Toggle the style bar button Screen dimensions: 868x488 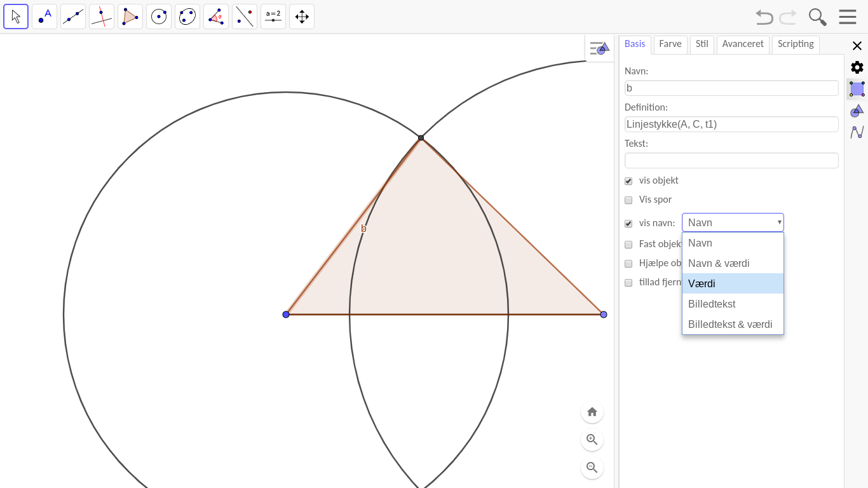click(x=599, y=48)
